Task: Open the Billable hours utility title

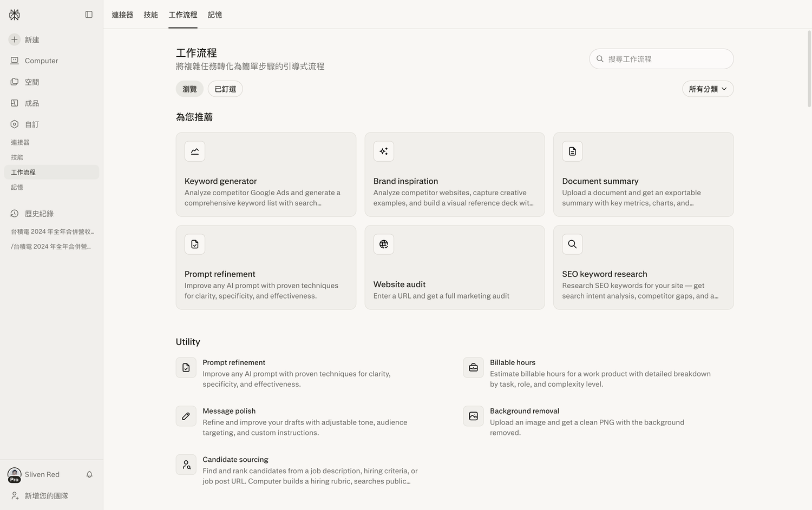Action: coord(513,362)
